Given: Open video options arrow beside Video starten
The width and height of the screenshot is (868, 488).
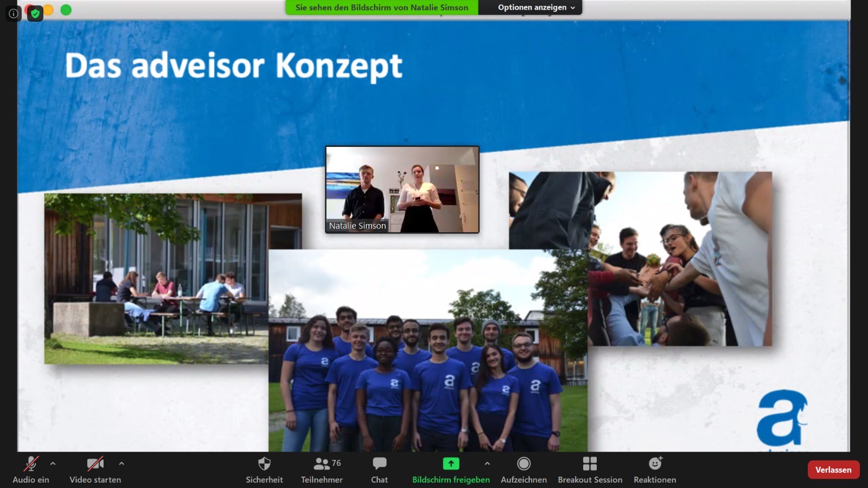Looking at the screenshot, I should click(122, 464).
